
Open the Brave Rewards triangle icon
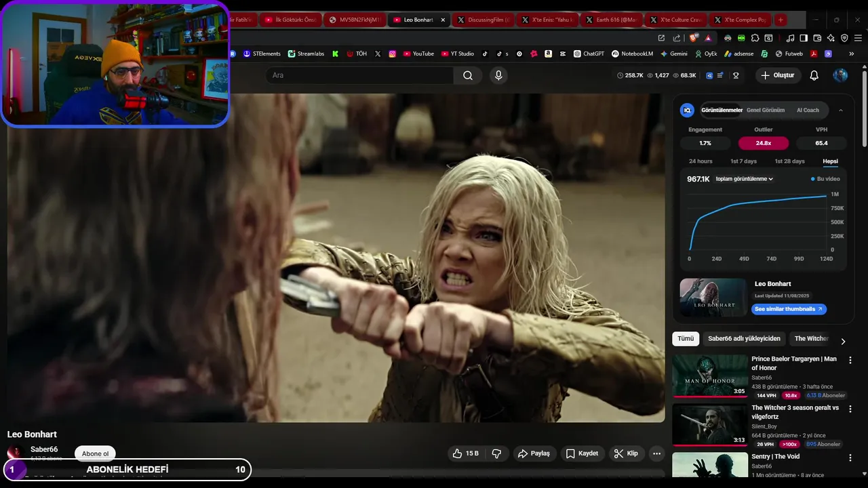[708, 38]
